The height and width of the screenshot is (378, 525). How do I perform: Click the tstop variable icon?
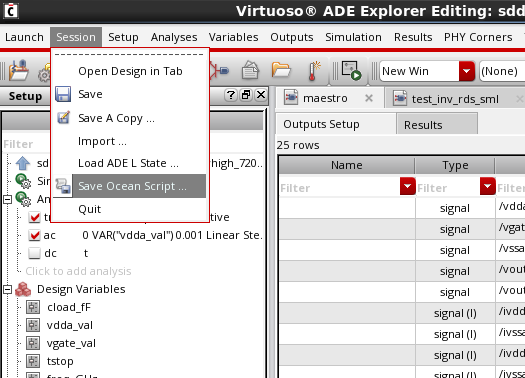tap(33, 361)
